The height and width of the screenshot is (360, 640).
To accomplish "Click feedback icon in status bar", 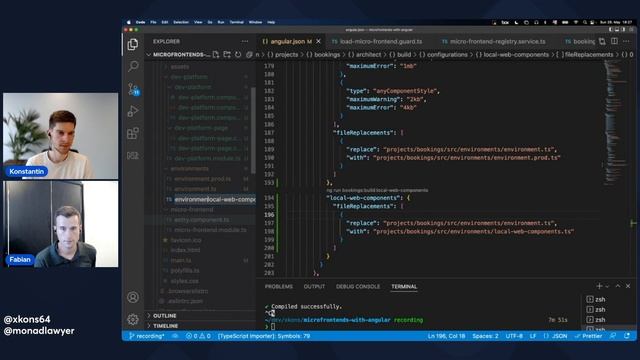I will click(613, 336).
